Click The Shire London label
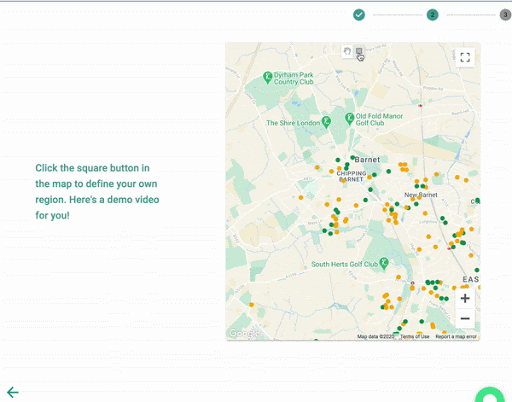Image resolution: width=512 pixels, height=402 pixels. pyautogui.click(x=293, y=123)
